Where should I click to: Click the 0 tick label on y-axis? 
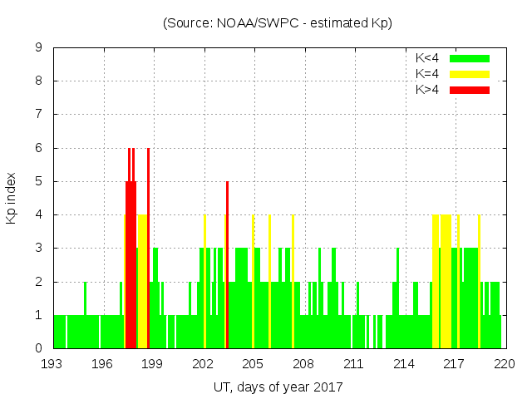[39, 348]
